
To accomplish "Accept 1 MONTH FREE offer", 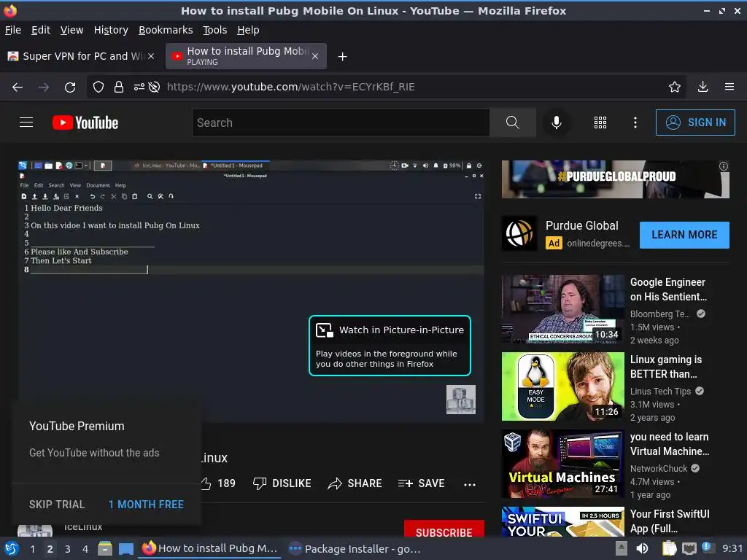I will click(146, 505).
